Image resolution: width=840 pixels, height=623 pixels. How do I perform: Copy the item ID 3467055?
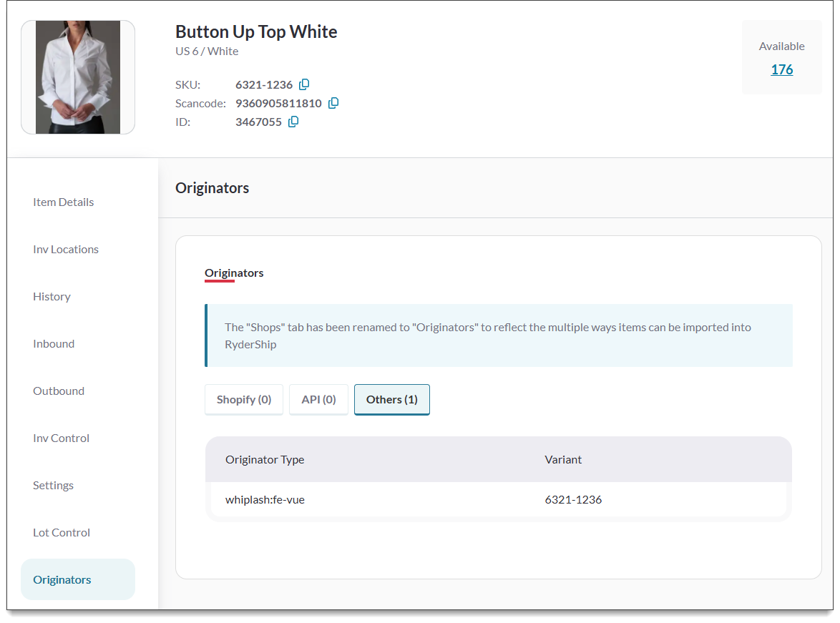coord(293,122)
